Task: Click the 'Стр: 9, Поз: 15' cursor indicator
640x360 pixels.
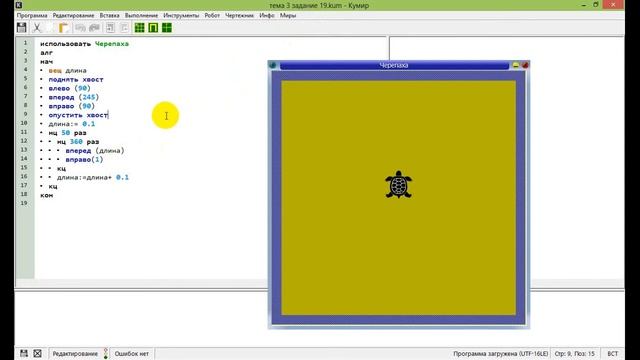Action: 574,353
